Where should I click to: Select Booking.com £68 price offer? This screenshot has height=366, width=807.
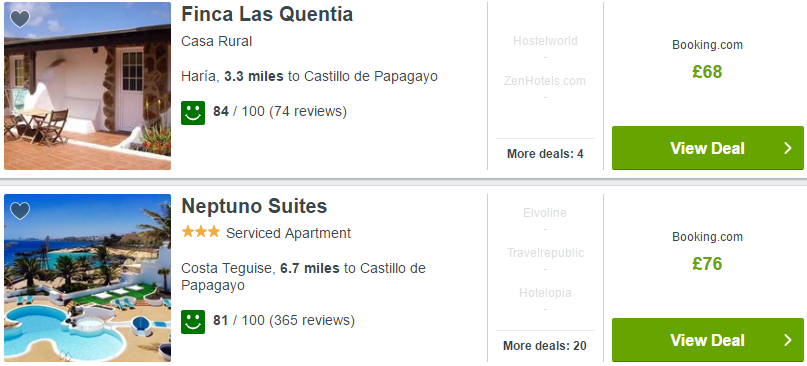click(x=708, y=60)
